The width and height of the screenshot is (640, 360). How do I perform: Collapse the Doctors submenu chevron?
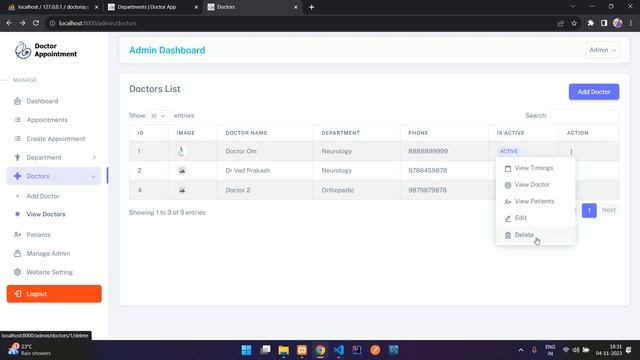[x=93, y=176]
